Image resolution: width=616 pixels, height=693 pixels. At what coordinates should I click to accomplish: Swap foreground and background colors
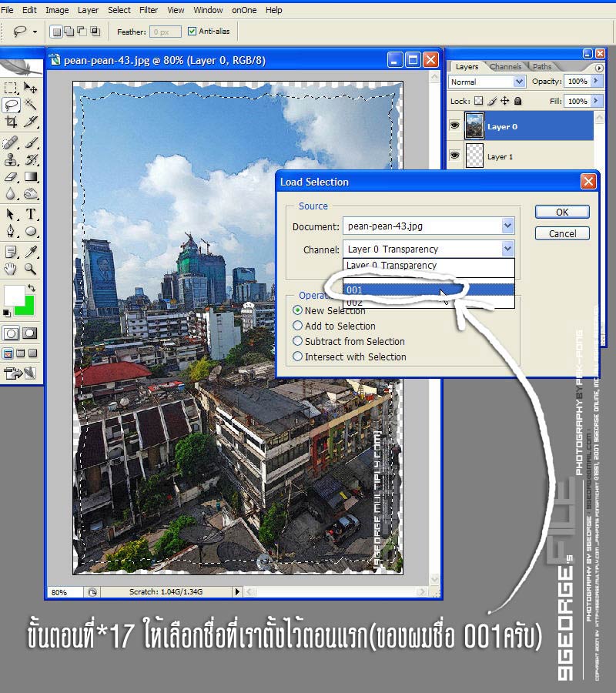[x=32, y=288]
